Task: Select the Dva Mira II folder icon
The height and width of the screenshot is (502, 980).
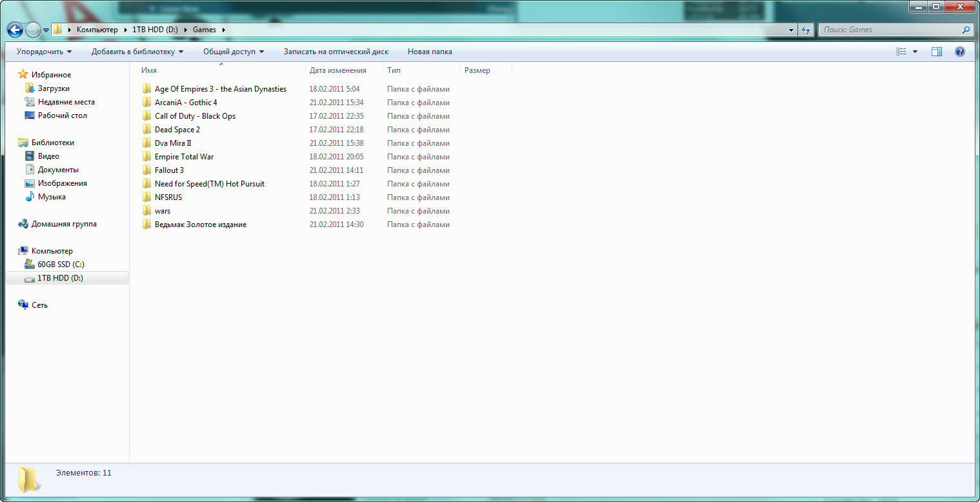Action: (147, 143)
